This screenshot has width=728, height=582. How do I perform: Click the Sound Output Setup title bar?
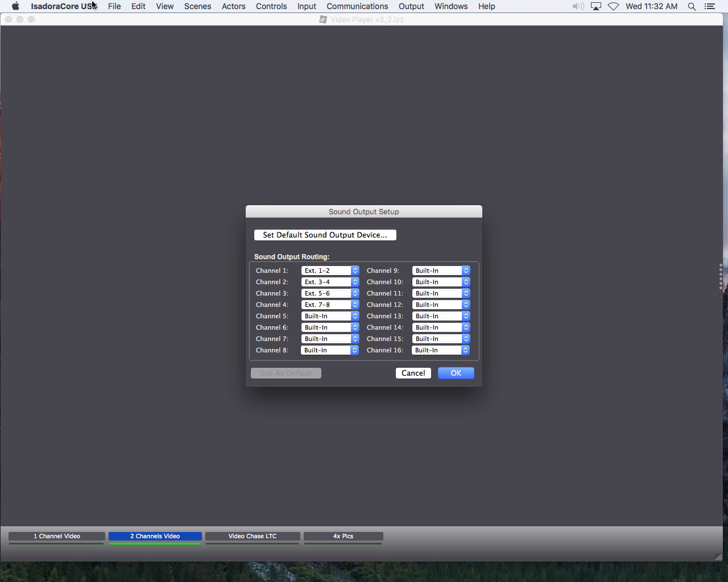pyautogui.click(x=364, y=211)
